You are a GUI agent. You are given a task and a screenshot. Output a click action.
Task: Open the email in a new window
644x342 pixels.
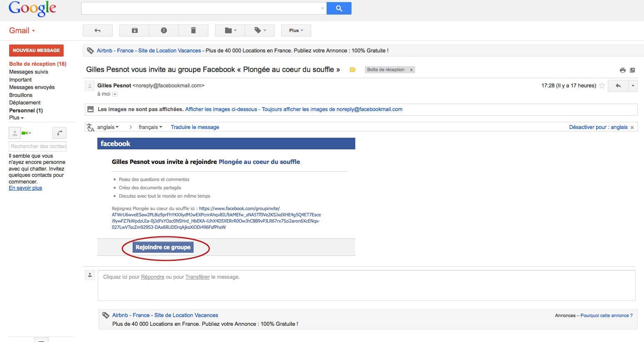click(x=632, y=70)
